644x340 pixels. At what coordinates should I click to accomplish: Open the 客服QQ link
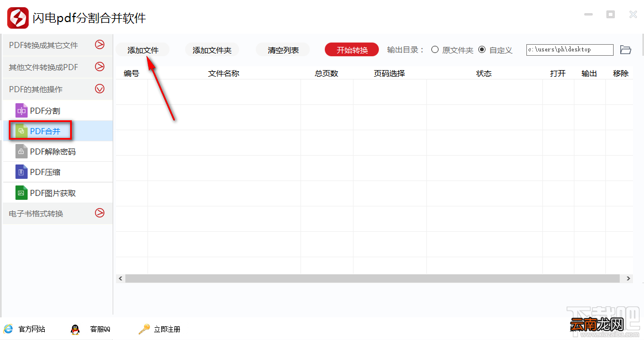coord(100,329)
